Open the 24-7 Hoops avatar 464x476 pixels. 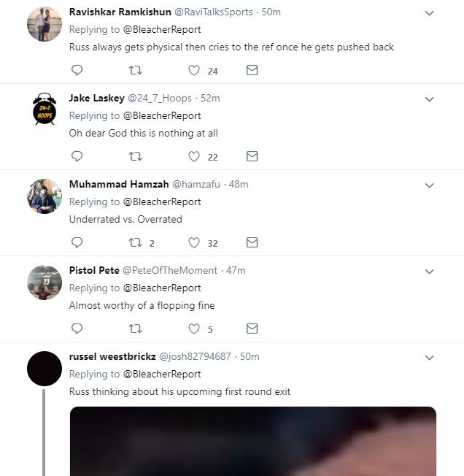tap(45, 109)
